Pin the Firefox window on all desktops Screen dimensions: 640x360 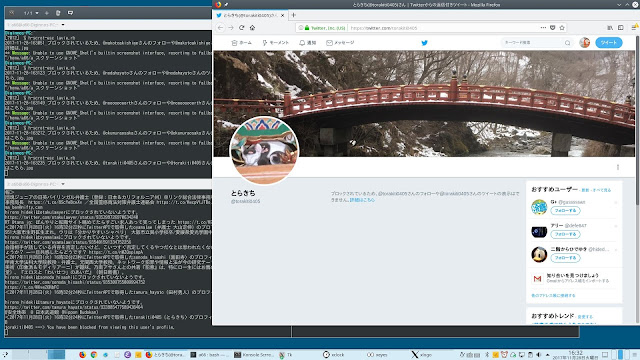tap(226, 4)
